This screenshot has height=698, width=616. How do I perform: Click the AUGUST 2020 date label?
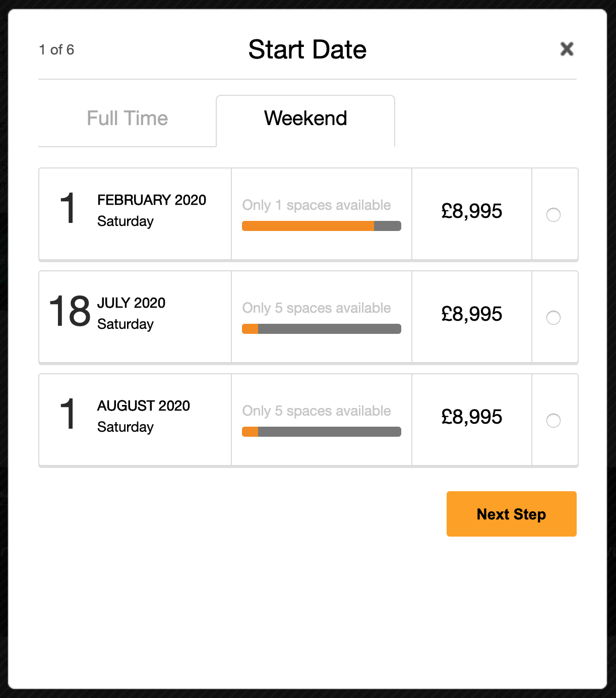click(x=144, y=406)
